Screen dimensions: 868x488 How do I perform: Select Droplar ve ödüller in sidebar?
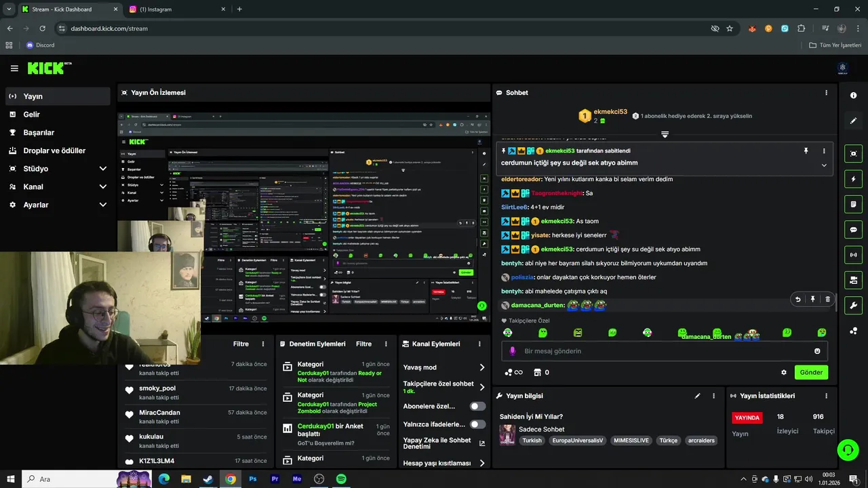click(x=58, y=150)
